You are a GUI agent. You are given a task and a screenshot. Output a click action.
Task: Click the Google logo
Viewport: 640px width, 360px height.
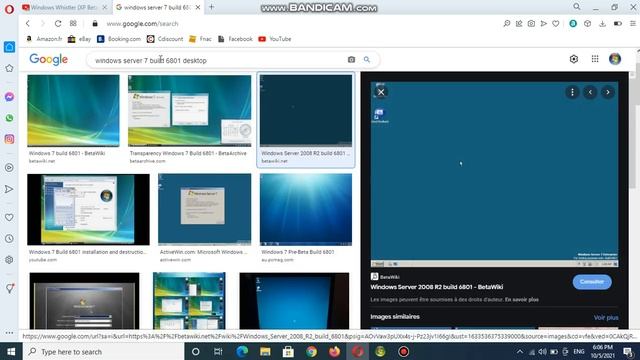pyautogui.click(x=49, y=60)
